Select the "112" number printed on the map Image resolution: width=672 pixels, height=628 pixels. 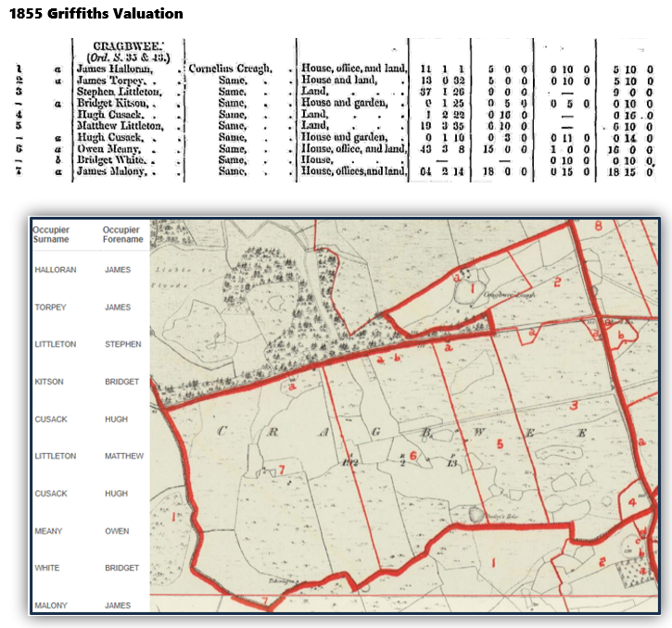tap(350, 463)
